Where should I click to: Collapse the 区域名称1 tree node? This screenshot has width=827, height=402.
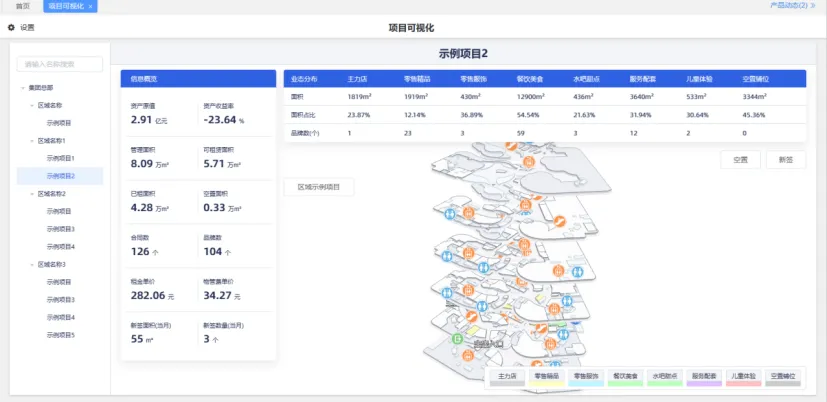(31, 141)
